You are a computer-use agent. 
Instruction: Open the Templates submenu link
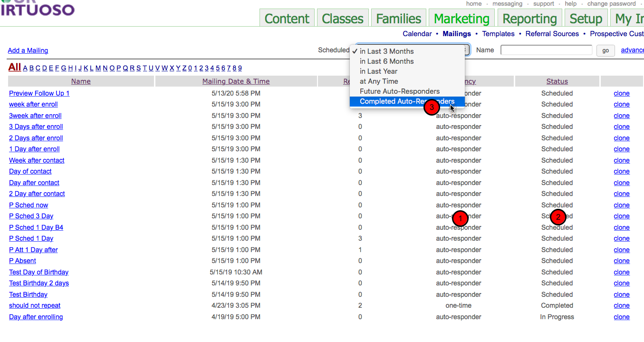click(498, 34)
